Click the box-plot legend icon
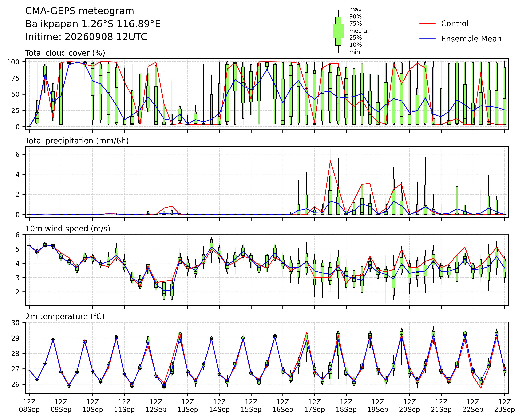Viewport: 522px width, 420px height. point(338,31)
